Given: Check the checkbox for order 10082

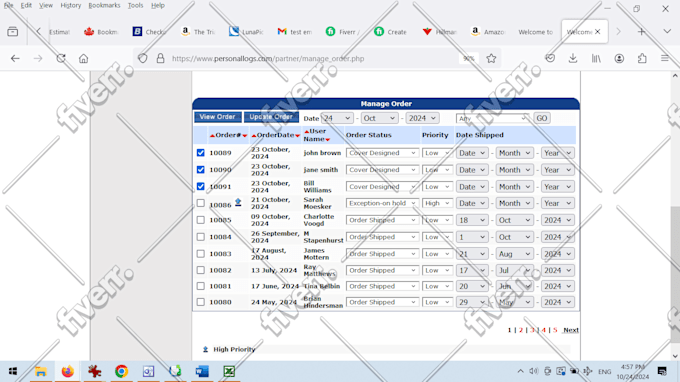Looking at the screenshot, I should 200,270.
